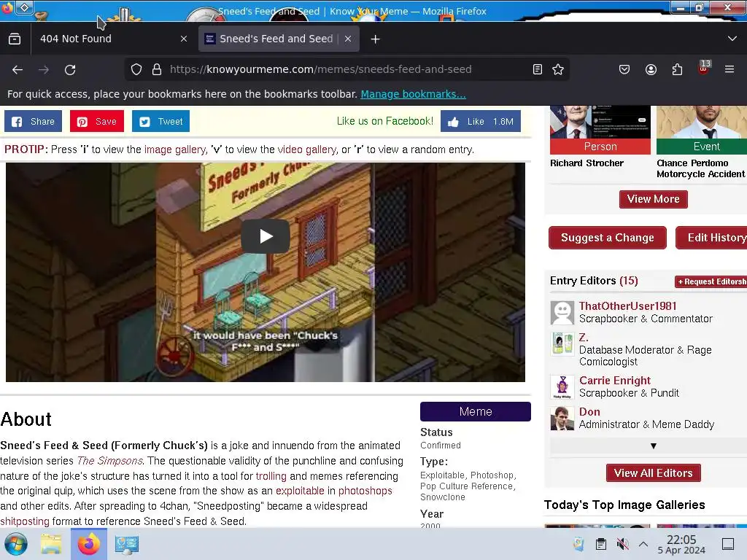Click the red extension icon with badge 13

(704, 68)
